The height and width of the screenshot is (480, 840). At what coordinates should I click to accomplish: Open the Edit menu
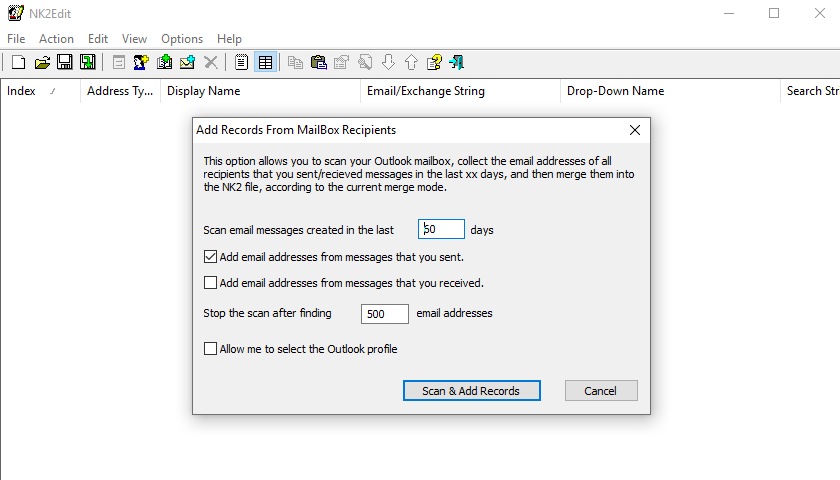coord(98,39)
